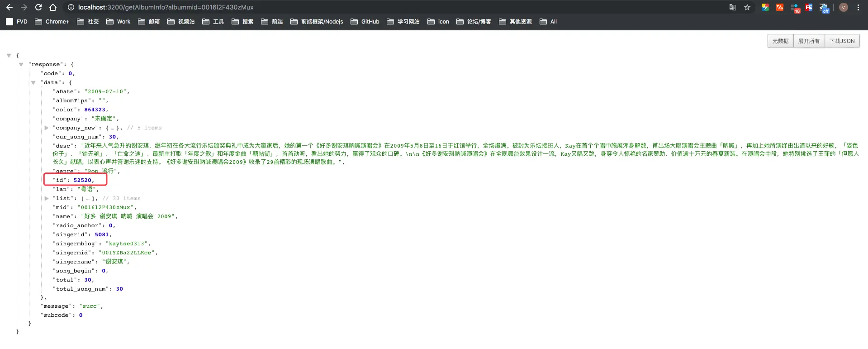The image size is (868, 349).
Task: Bookmark this page with the star icon
Action: click(x=747, y=7)
